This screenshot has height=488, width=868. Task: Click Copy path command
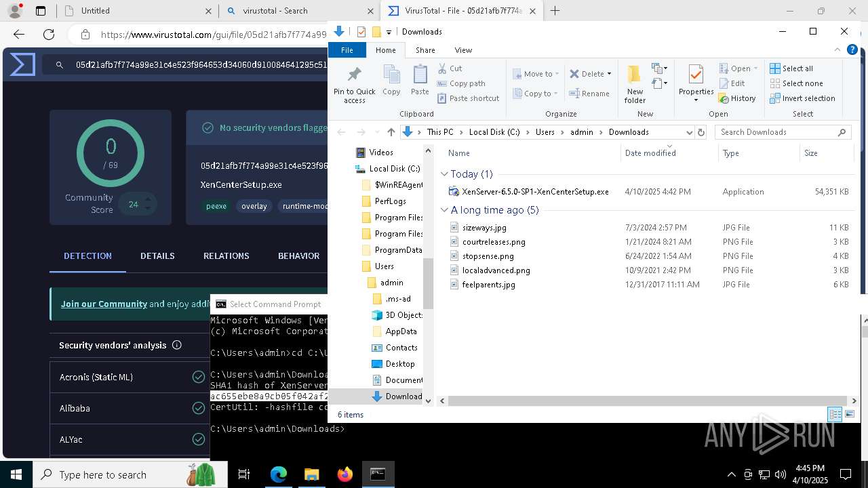coord(461,83)
